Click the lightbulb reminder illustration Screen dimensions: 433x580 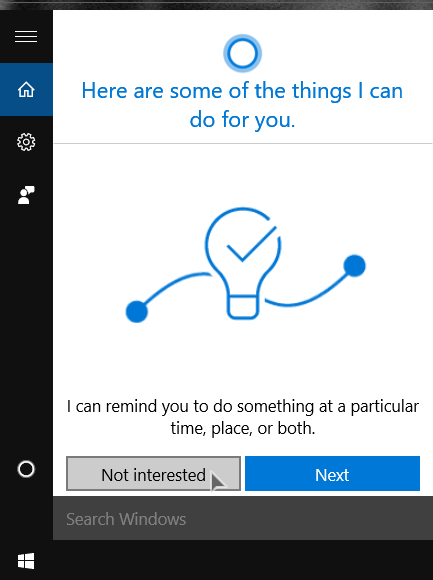246,265
